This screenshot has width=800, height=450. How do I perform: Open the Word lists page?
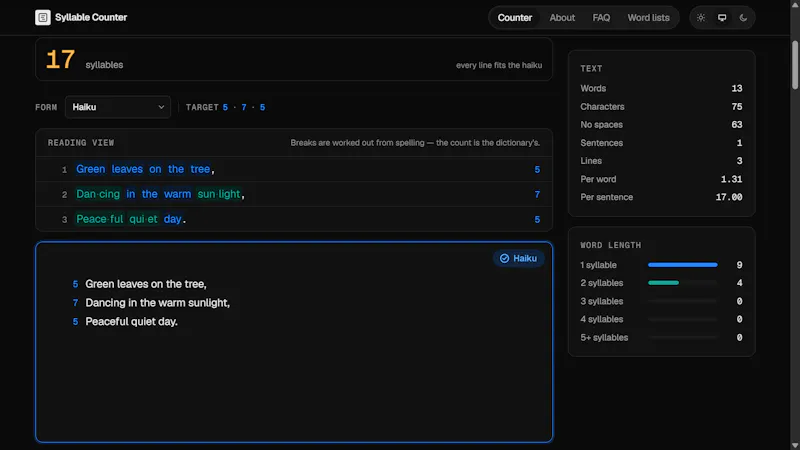tap(648, 18)
